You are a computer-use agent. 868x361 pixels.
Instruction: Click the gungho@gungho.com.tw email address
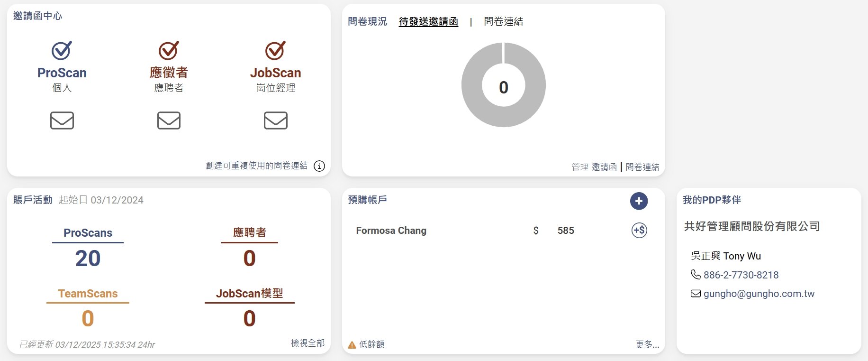pos(759,294)
